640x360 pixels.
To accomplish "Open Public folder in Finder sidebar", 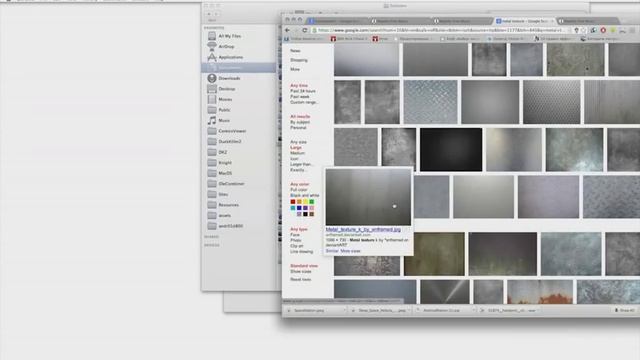I will point(224,110).
